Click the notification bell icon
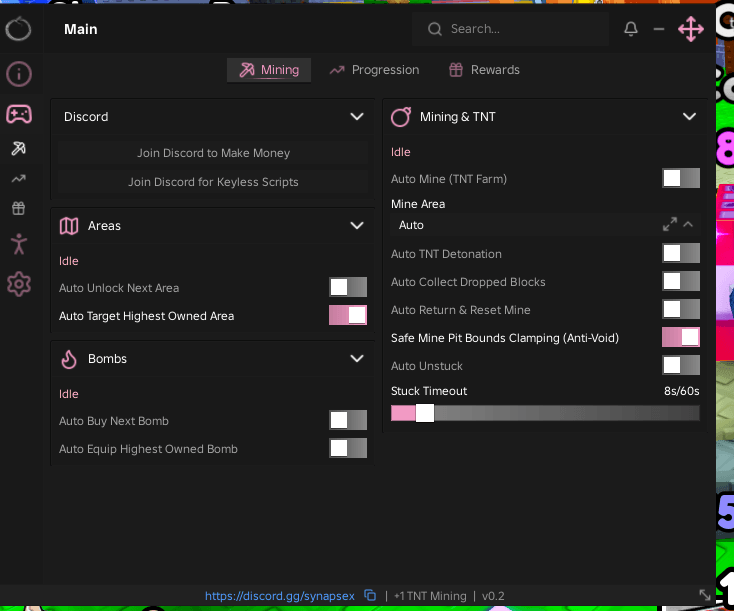 pos(631,29)
